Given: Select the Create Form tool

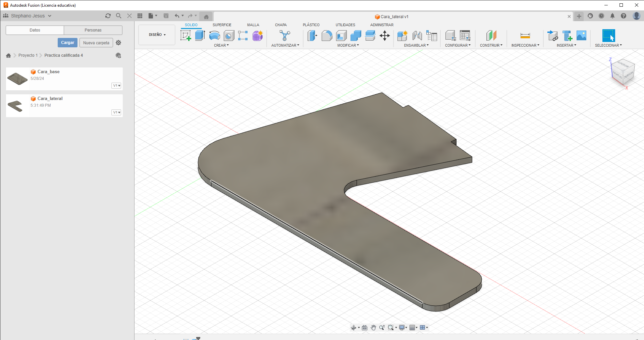Looking at the screenshot, I should point(258,36).
